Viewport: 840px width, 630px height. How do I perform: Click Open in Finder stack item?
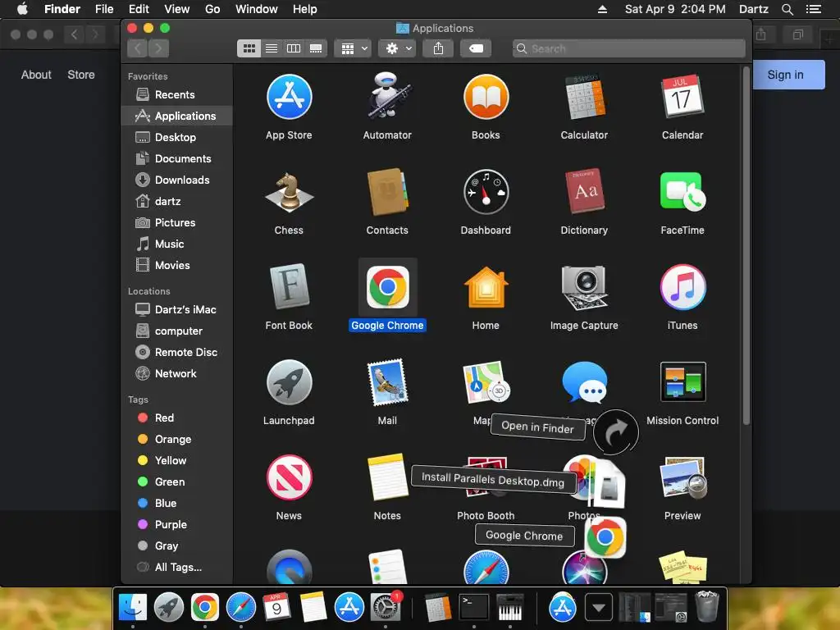[x=538, y=427]
